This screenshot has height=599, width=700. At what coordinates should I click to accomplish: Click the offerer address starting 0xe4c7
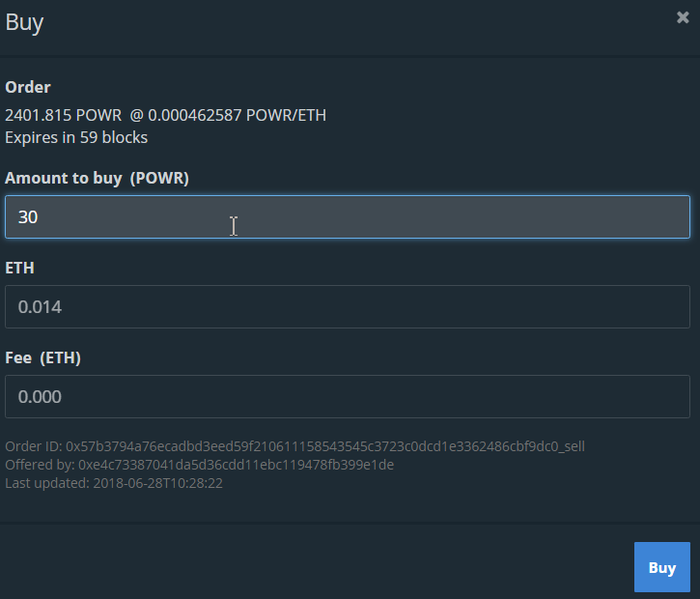tap(236, 465)
